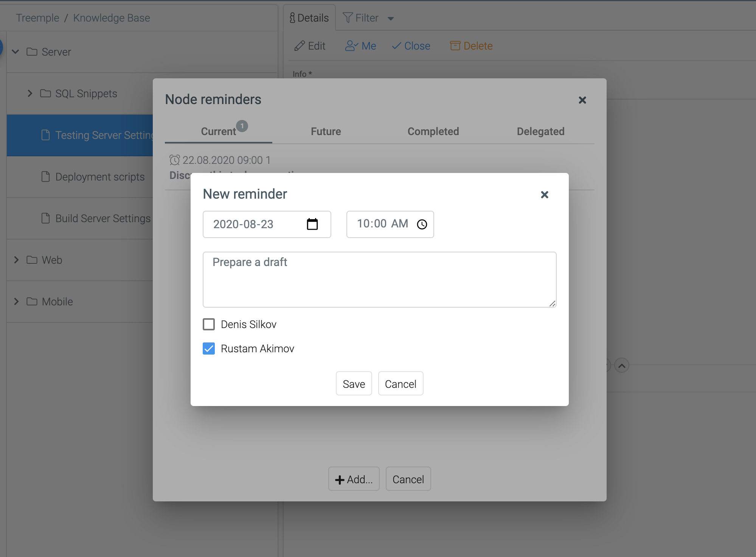Switch to the Future reminders tab
Screen dimensions: 756x557
pyautogui.click(x=326, y=131)
